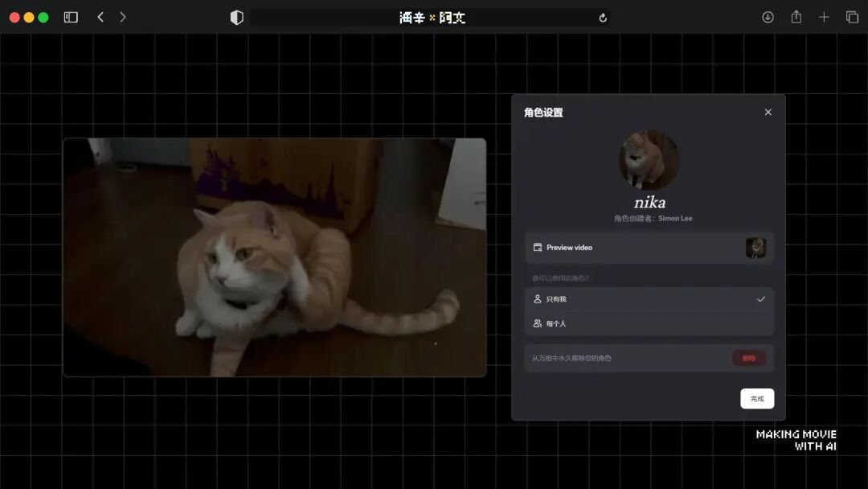
Task: Click the cat thumbnail on the Preview video row
Action: tap(756, 248)
